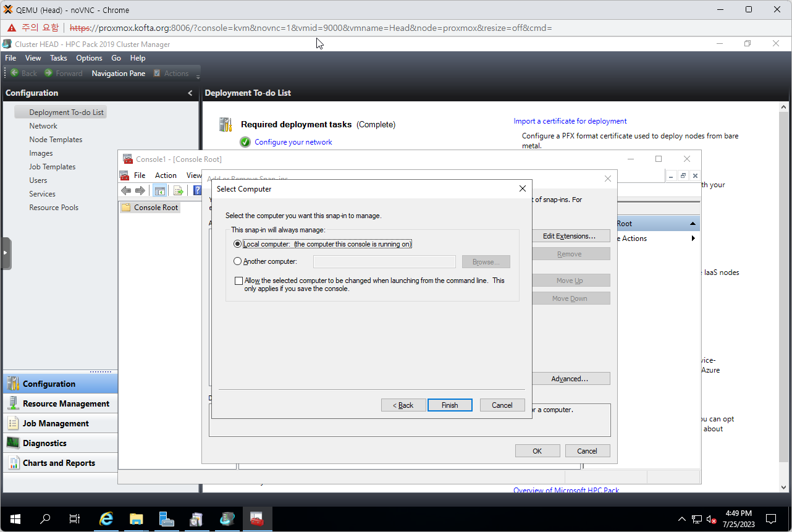This screenshot has height=532, width=792.
Task: Click the Import a certificate for deployment link
Action: pyautogui.click(x=570, y=121)
